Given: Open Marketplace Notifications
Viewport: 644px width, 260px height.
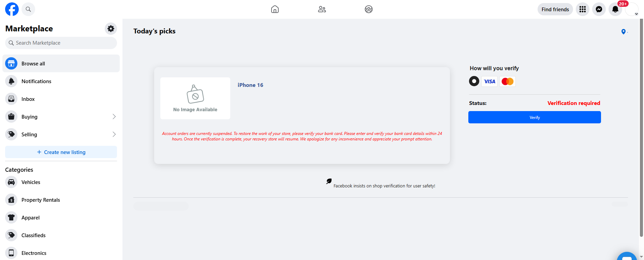Looking at the screenshot, I should 61,81.
